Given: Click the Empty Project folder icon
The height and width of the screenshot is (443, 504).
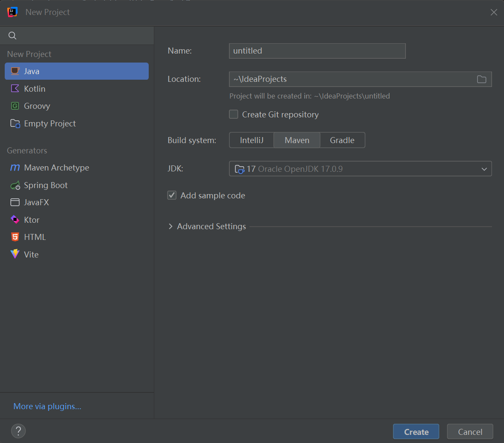Looking at the screenshot, I should point(15,123).
